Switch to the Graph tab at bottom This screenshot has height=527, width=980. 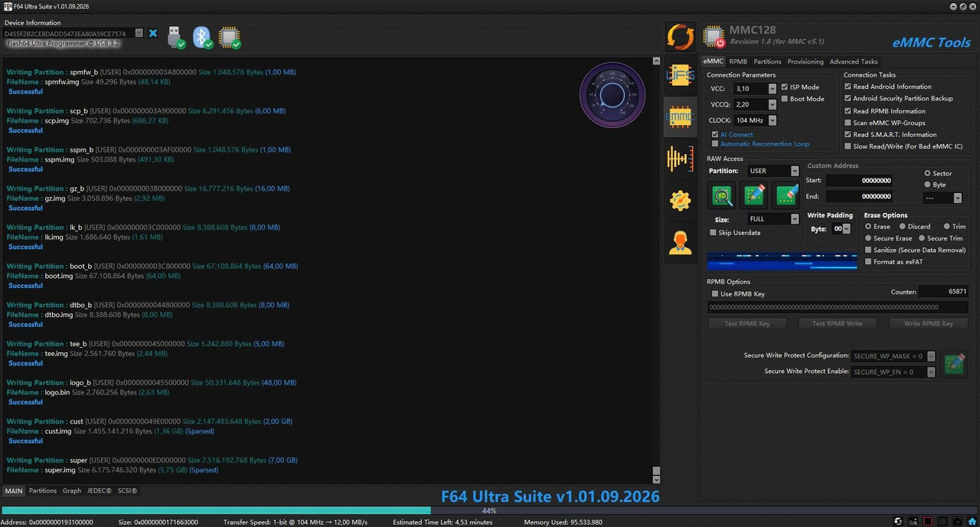(x=72, y=490)
